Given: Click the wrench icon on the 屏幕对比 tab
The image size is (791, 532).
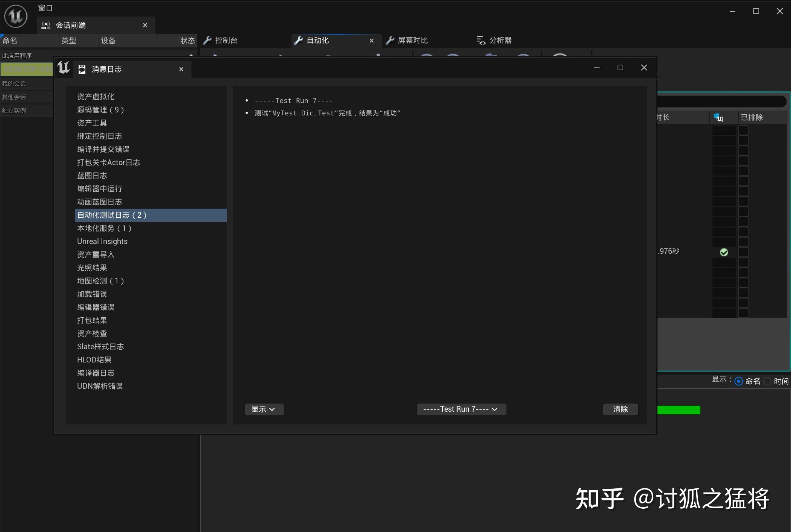Looking at the screenshot, I should (x=390, y=40).
